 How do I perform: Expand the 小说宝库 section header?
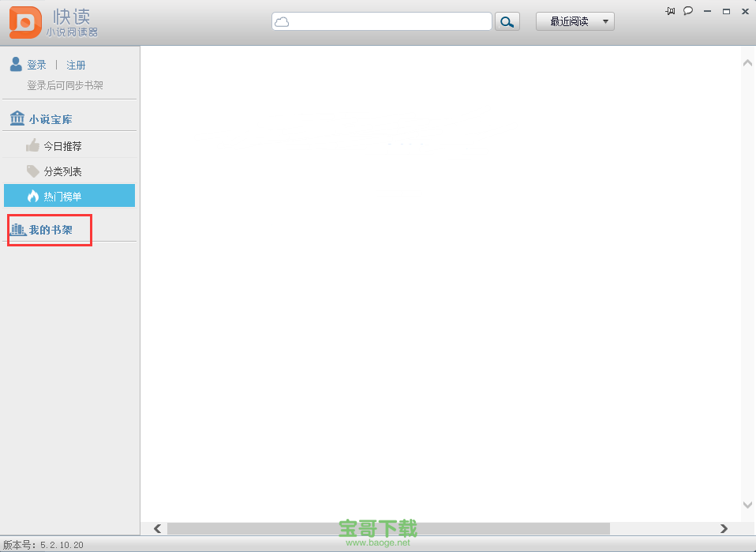coord(51,120)
